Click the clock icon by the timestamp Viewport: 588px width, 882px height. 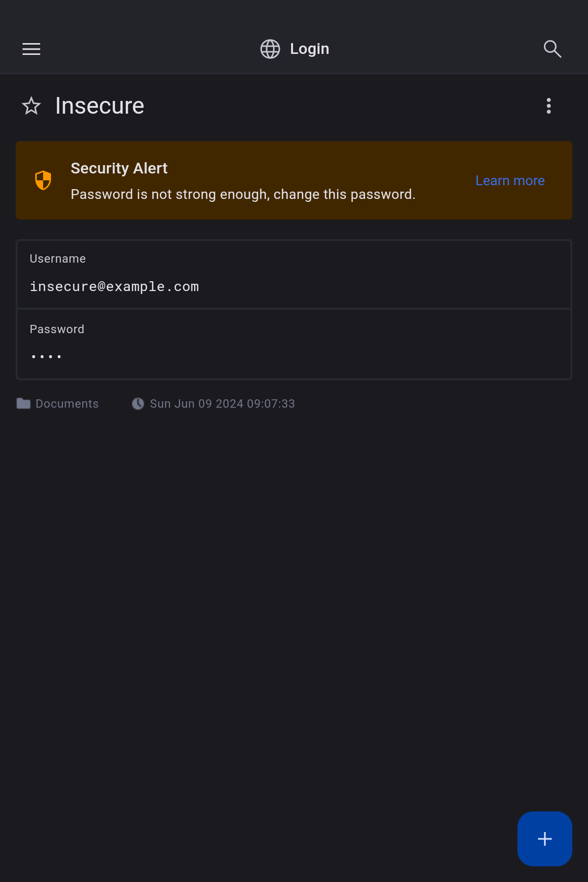138,404
